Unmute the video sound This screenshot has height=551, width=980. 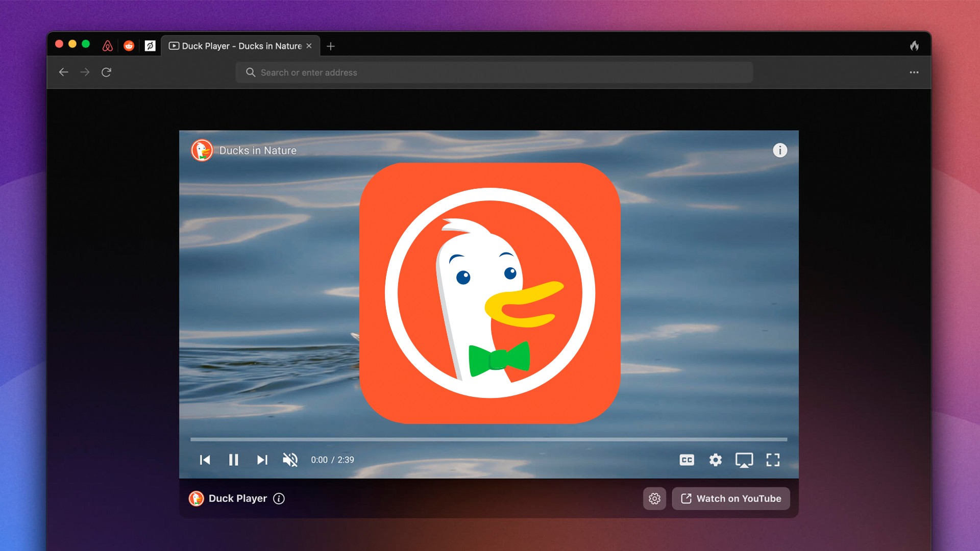click(290, 460)
